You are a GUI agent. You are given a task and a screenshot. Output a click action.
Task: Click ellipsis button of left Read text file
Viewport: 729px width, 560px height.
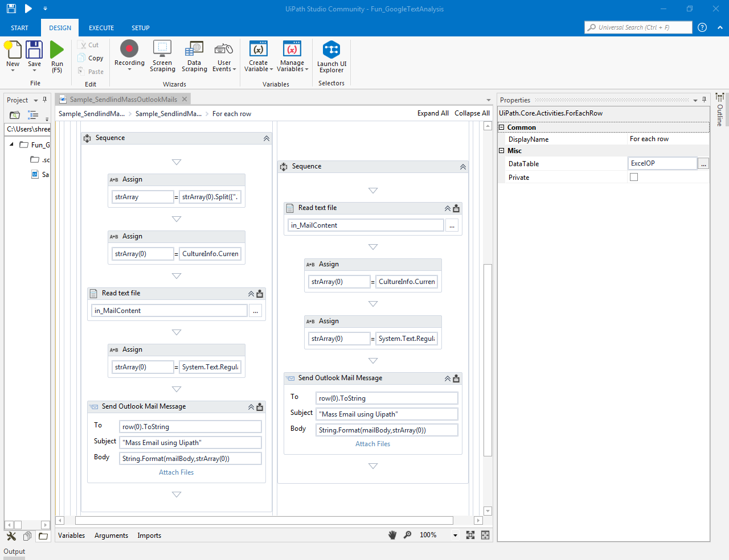tap(255, 311)
